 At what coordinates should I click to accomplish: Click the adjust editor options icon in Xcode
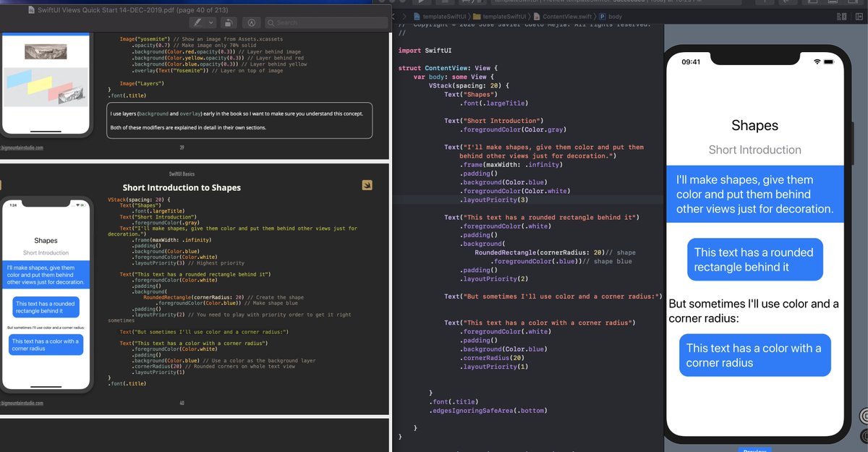(x=841, y=16)
